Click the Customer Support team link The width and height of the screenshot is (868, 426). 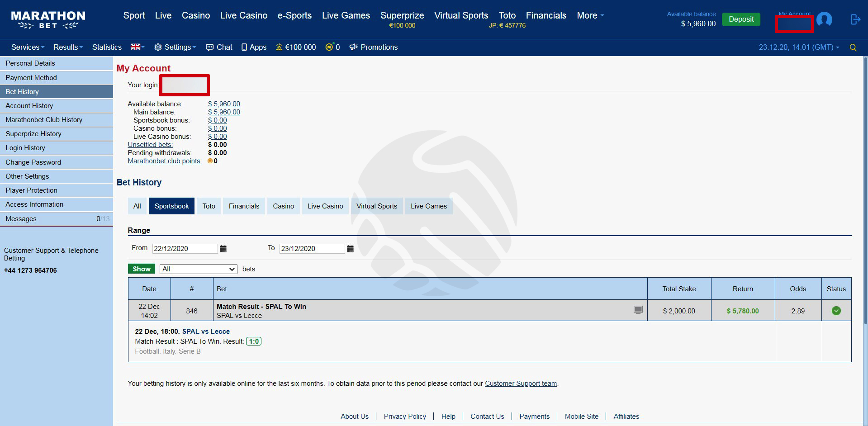coord(521,383)
